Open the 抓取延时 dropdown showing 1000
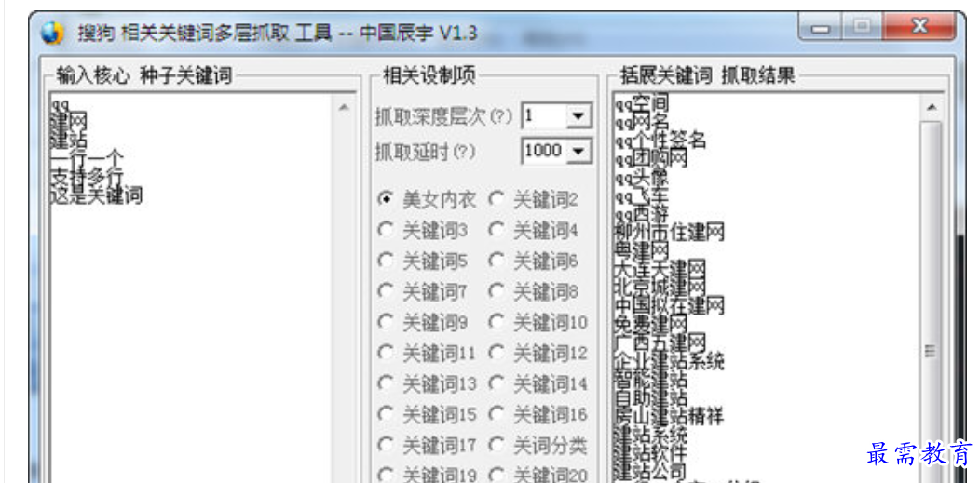980x483 pixels. (x=578, y=151)
